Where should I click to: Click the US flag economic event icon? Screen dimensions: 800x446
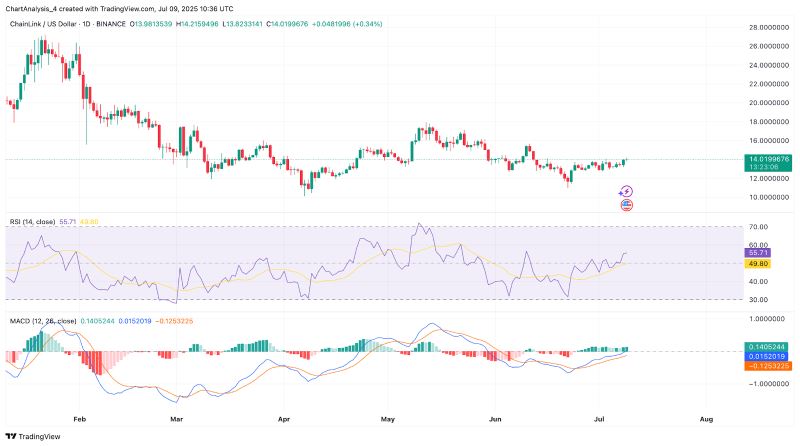pyautogui.click(x=627, y=205)
